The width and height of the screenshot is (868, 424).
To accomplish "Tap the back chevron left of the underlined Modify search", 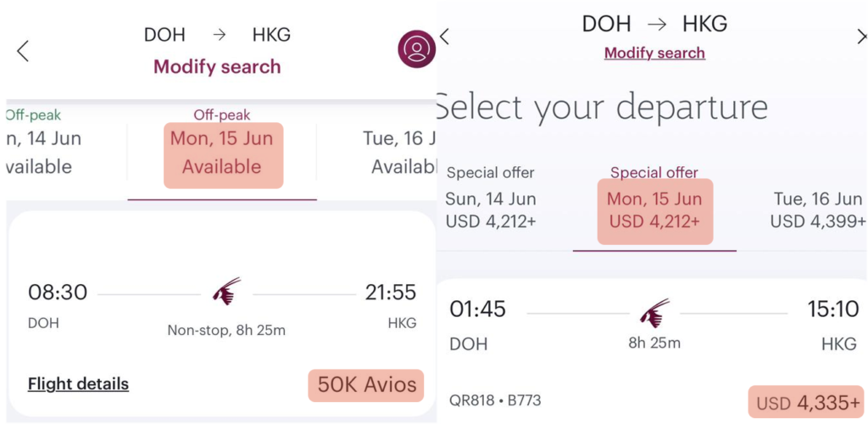I will pos(444,36).
